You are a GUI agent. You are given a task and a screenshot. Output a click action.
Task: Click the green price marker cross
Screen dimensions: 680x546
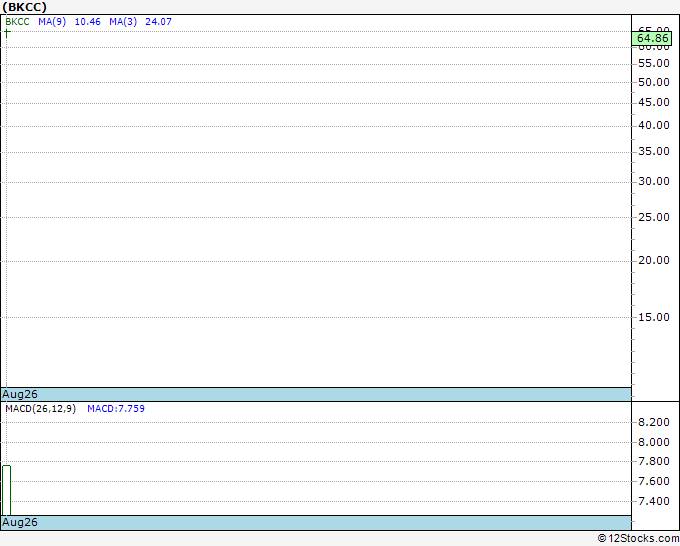coord(7,33)
